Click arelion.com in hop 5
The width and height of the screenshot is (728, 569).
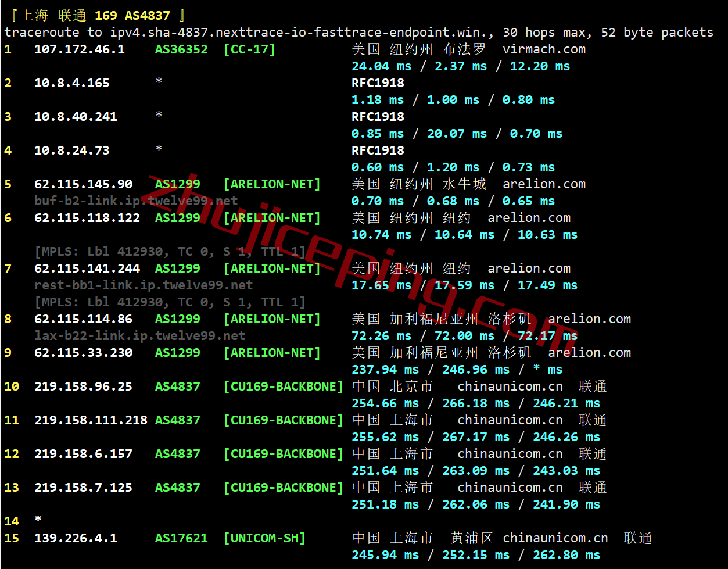(544, 184)
